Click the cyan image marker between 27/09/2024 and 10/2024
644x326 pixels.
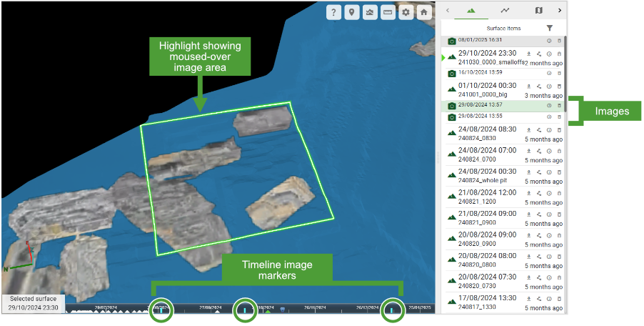click(x=245, y=310)
